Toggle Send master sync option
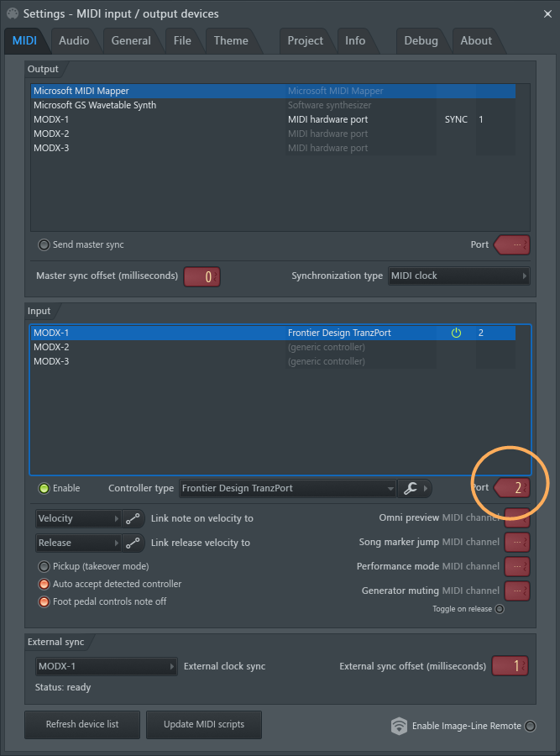The height and width of the screenshot is (756, 560). (x=44, y=245)
